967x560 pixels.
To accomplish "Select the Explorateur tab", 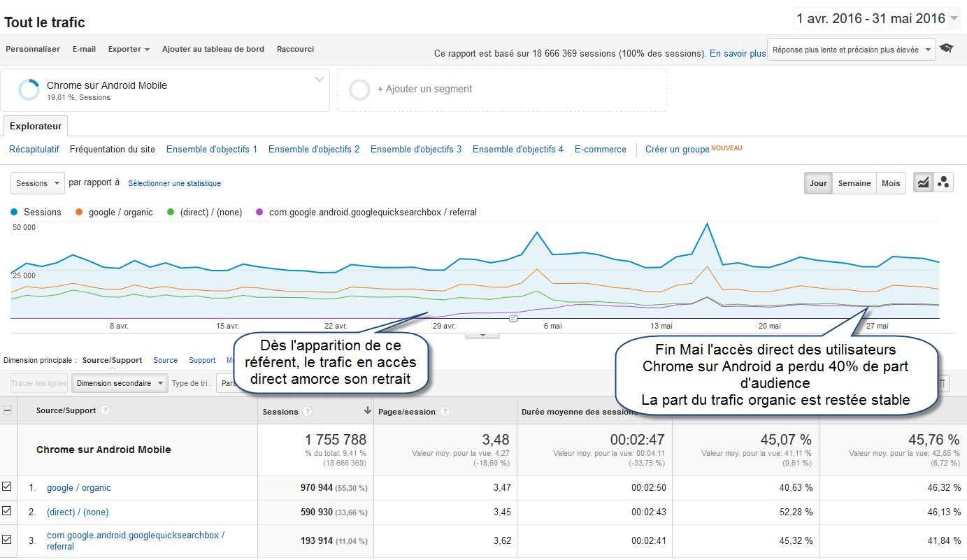I will coord(36,127).
